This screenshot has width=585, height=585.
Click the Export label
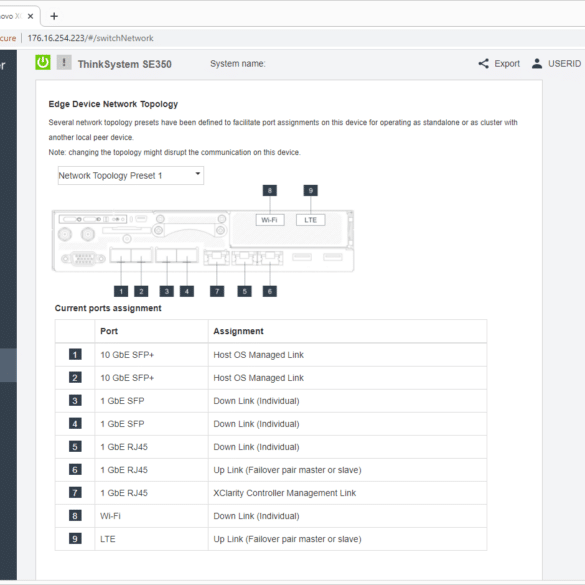[507, 64]
